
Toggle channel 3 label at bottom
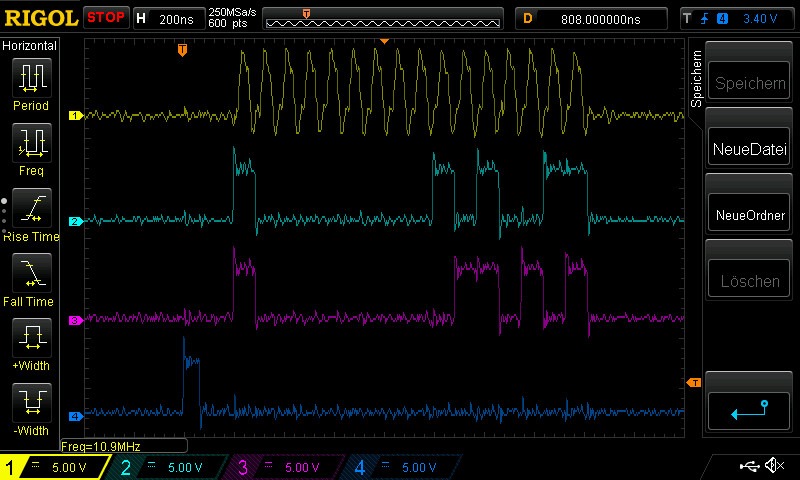(242, 467)
